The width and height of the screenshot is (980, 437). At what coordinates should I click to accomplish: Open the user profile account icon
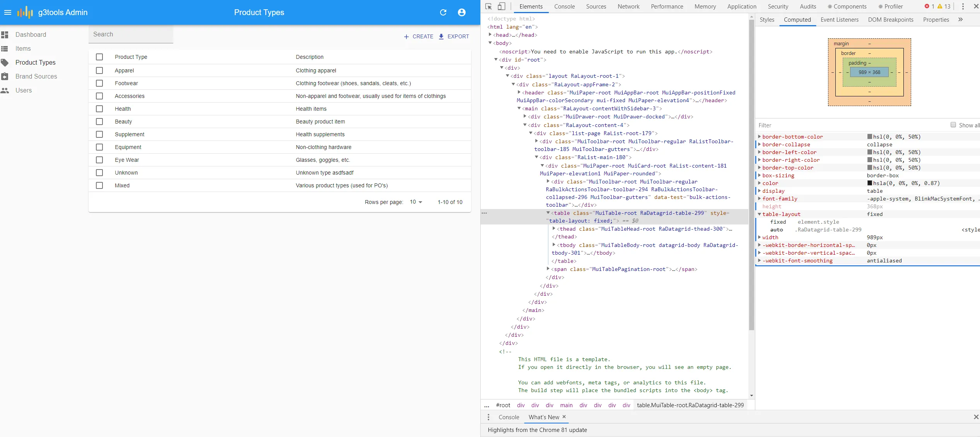coord(461,12)
